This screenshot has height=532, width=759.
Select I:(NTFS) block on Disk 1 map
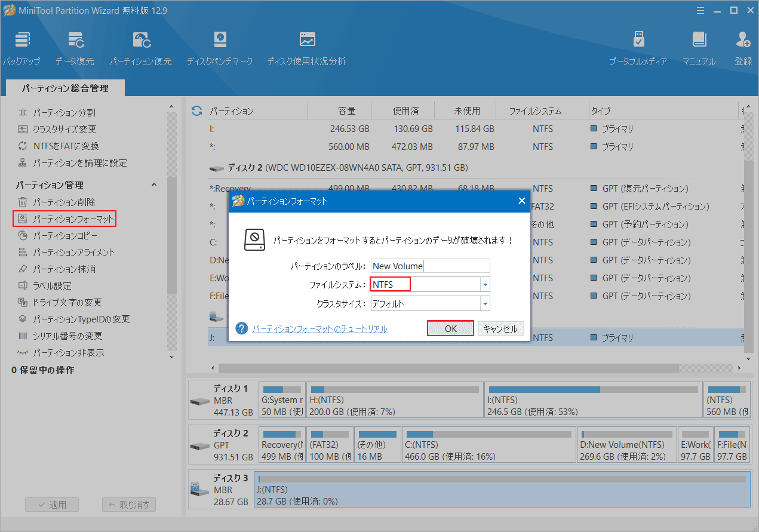(x=593, y=400)
